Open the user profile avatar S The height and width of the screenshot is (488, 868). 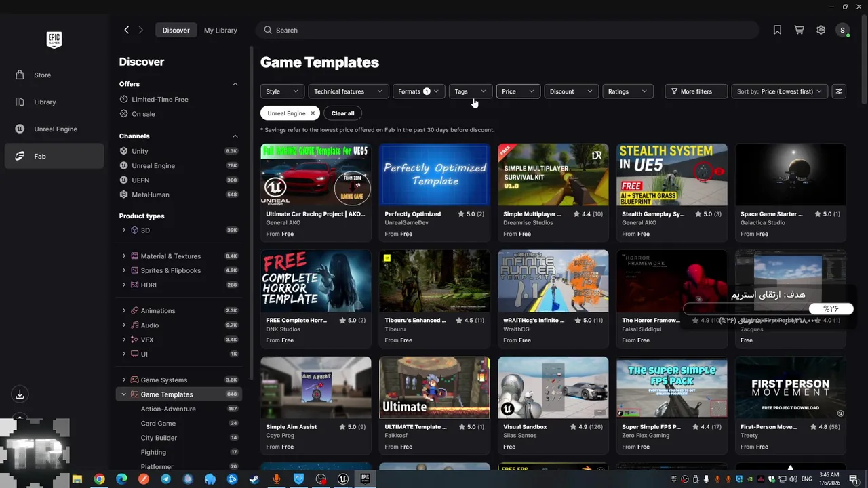(842, 30)
